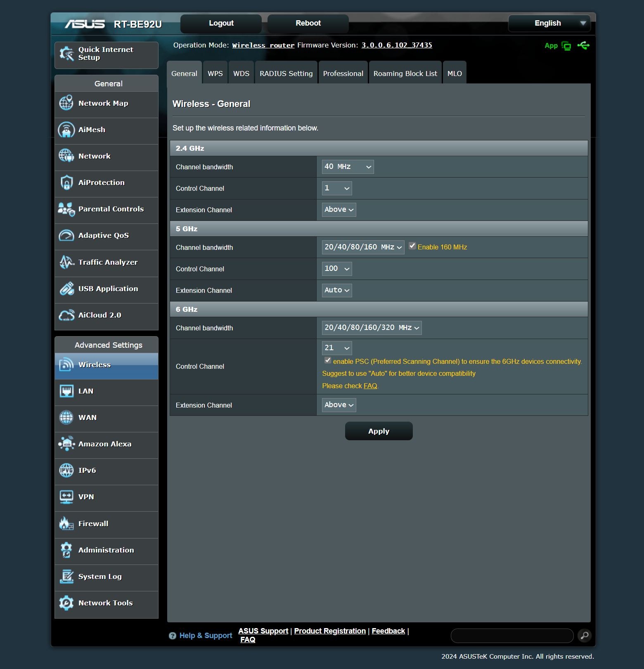Screen dimensions: 644x669
Task: Toggle the enable PSC checkbox for 6GHz
Action: point(328,361)
